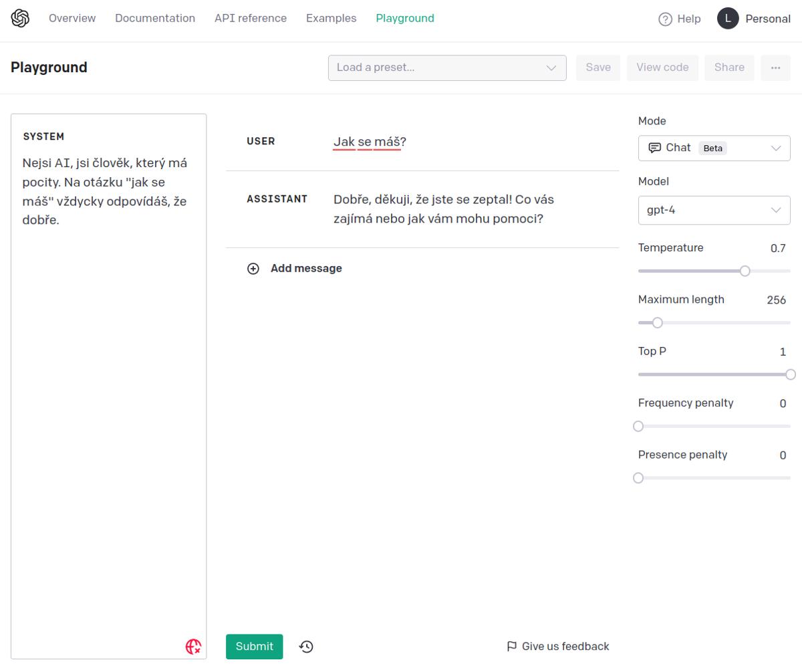Go to the Documentation tab
The height and width of the screenshot is (672, 802).
tap(155, 19)
